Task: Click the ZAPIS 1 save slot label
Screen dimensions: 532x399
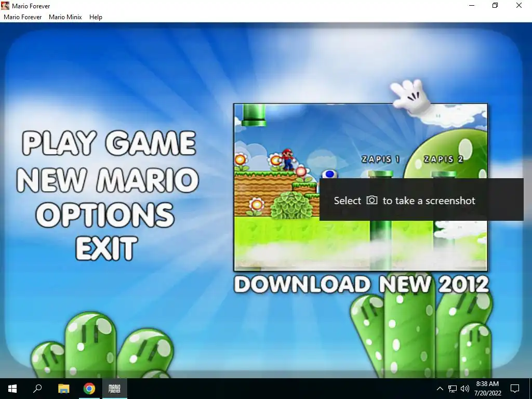Action: coord(380,159)
